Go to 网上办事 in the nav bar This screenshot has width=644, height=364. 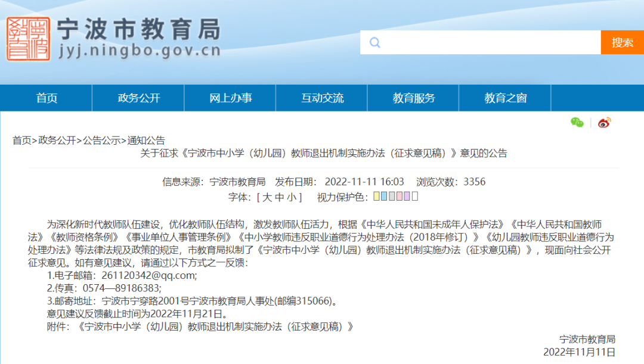point(230,98)
